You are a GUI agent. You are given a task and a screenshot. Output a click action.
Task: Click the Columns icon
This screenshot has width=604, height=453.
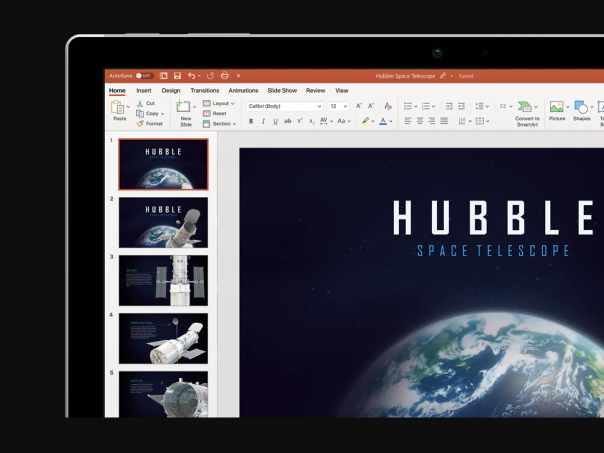(x=503, y=106)
